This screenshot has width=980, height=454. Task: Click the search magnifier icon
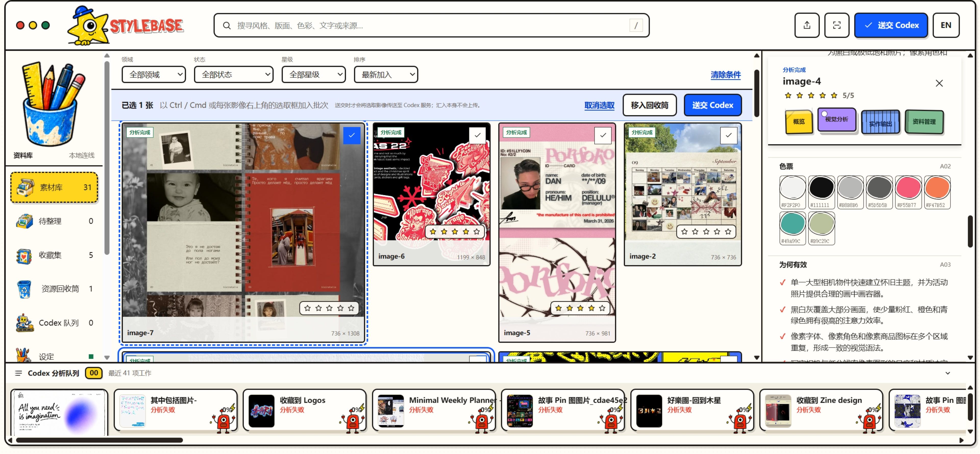point(227,26)
